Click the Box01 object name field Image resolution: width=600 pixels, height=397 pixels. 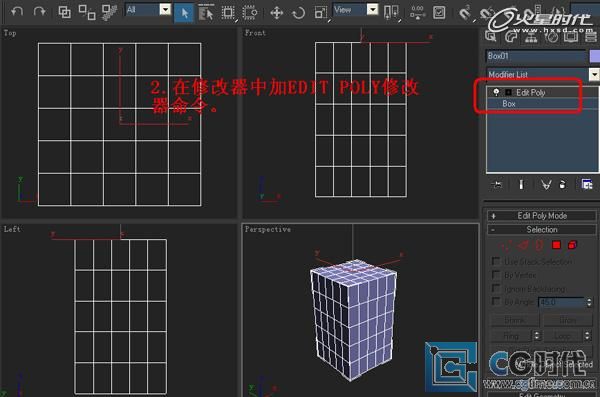pyautogui.click(x=536, y=56)
